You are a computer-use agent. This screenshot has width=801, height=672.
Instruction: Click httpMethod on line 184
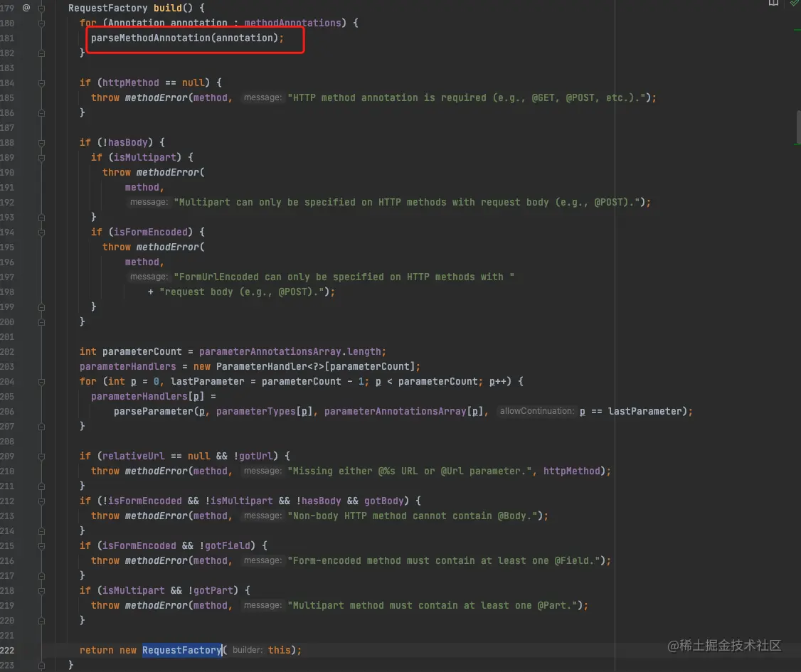131,82
